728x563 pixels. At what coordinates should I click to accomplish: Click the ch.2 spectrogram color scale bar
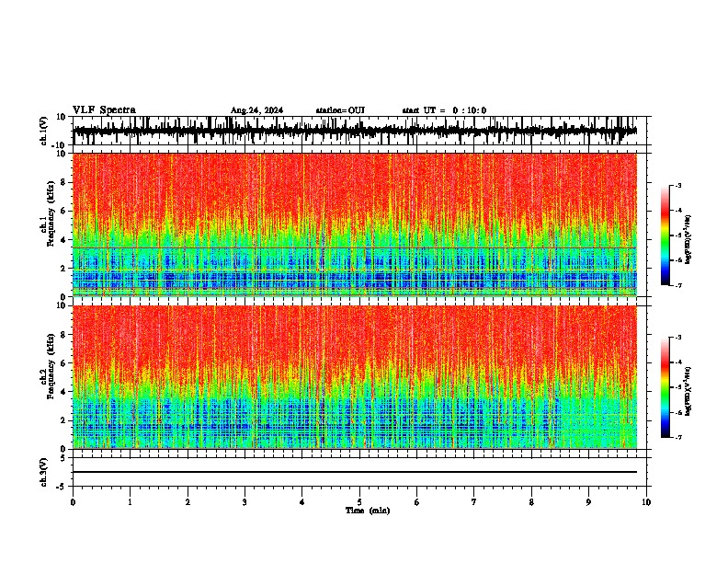click(x=665, y=387)
